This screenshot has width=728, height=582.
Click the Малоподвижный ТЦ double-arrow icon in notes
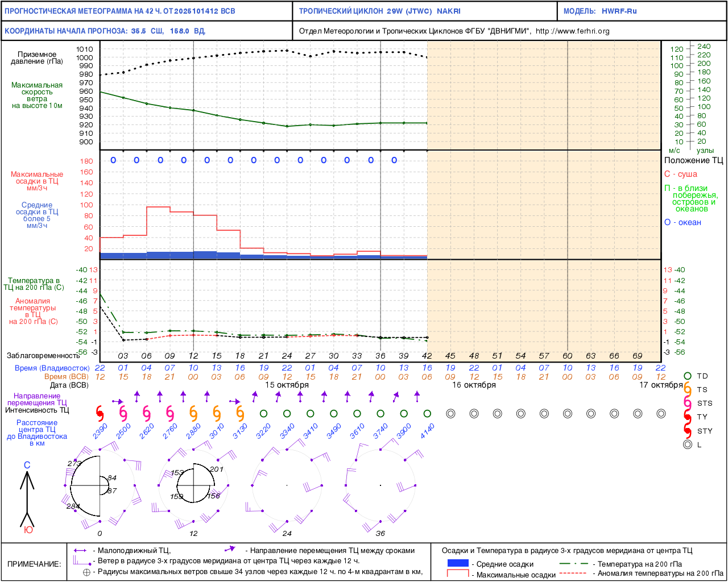click(x=80, y=551)
